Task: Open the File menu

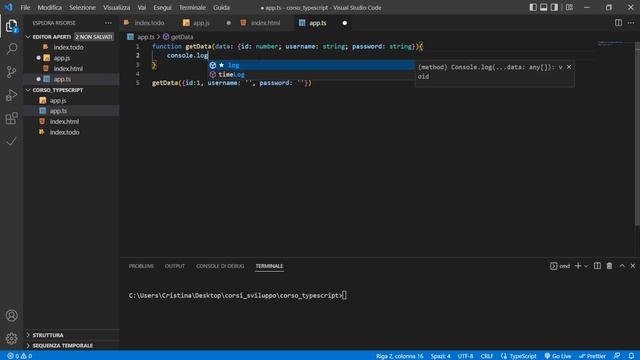Action: (25, 7)
